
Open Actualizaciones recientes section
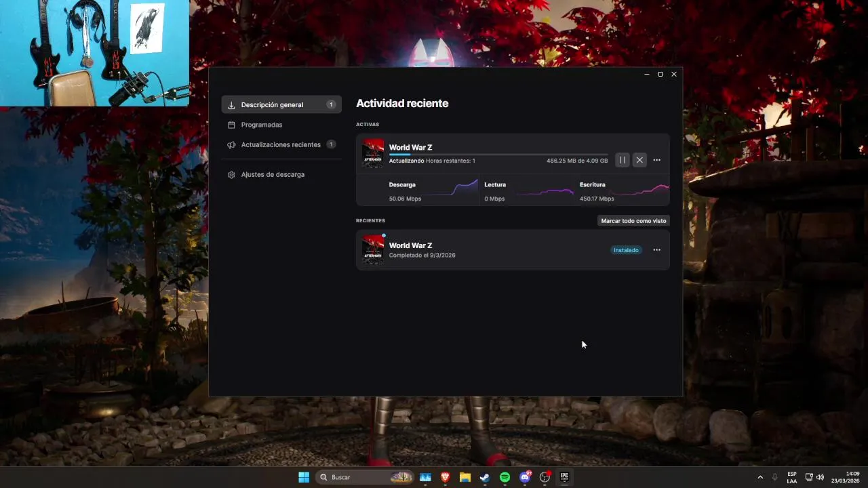[x=281, y=144]
